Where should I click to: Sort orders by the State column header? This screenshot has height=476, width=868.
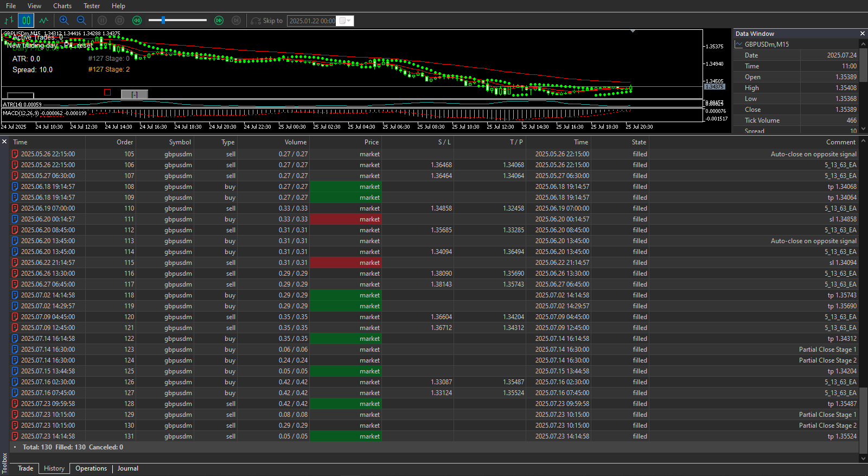coord(620,142)
